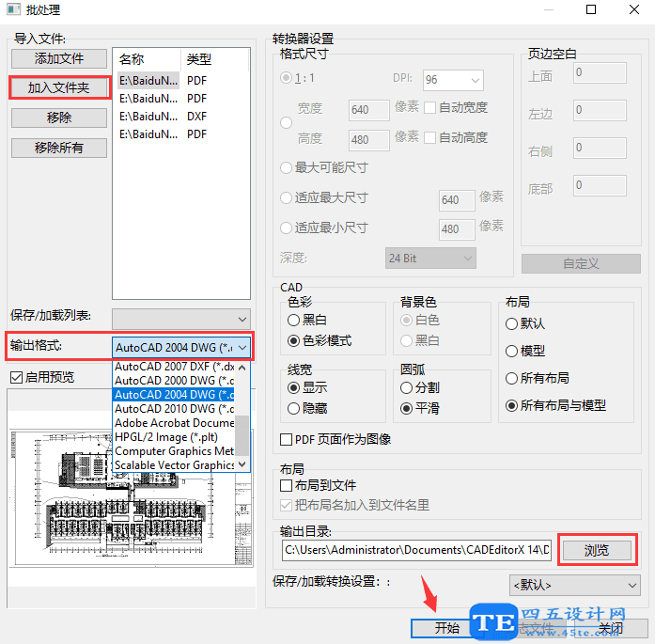This screenshot has height=644, width=655.
Task: Click the 自定义 button
Action: click(x=581, y=263)
